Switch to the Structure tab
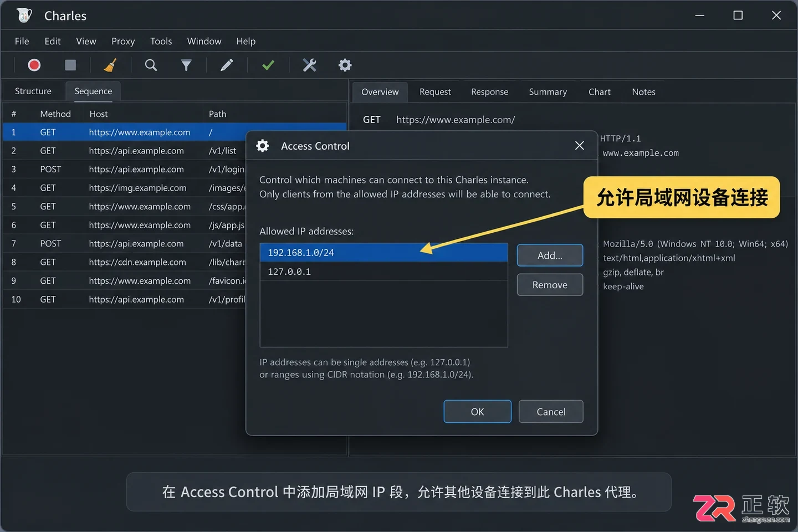This screenshot has height=532, width=798. [33, 91]
